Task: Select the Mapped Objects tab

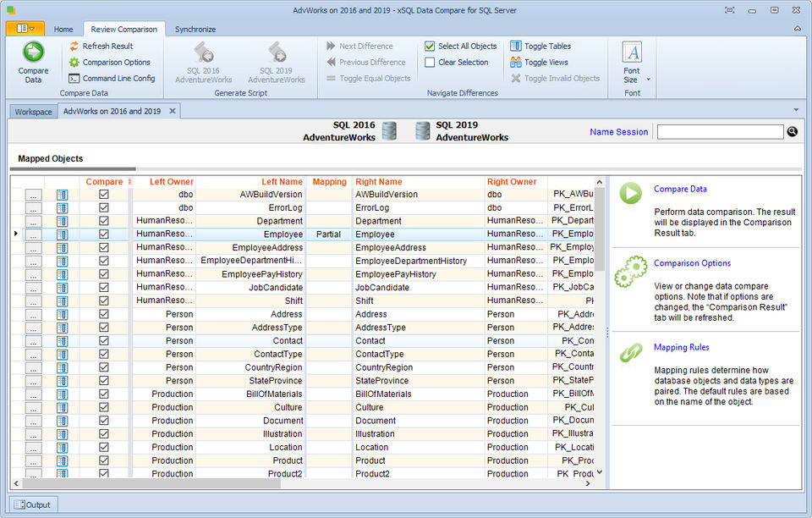Action: tap(50, 158)
